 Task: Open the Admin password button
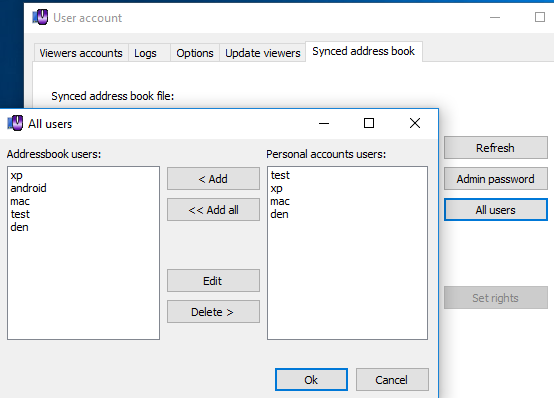(x=495, y=179)
